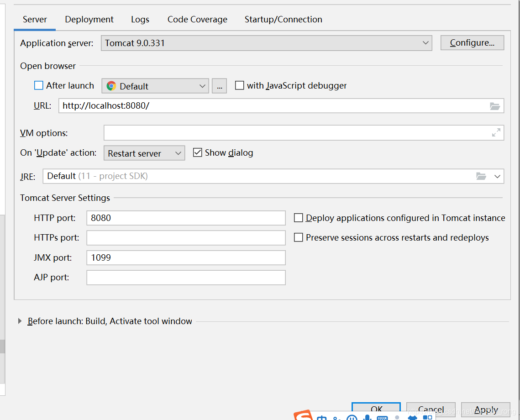
Task: Open Sogou toolbox grid icon
Action: [427, 417]
